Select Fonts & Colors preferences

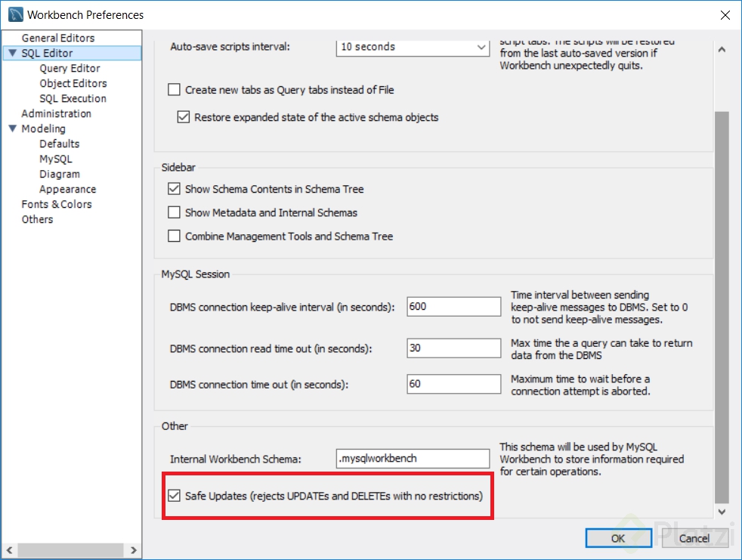coord(57,205)
